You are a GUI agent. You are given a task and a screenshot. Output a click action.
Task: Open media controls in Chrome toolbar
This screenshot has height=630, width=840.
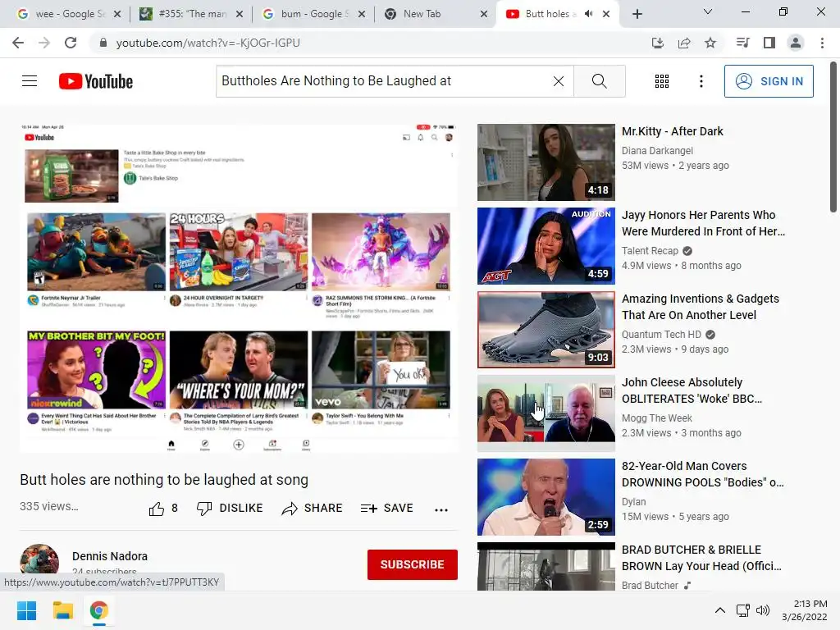tap(742, 43)
